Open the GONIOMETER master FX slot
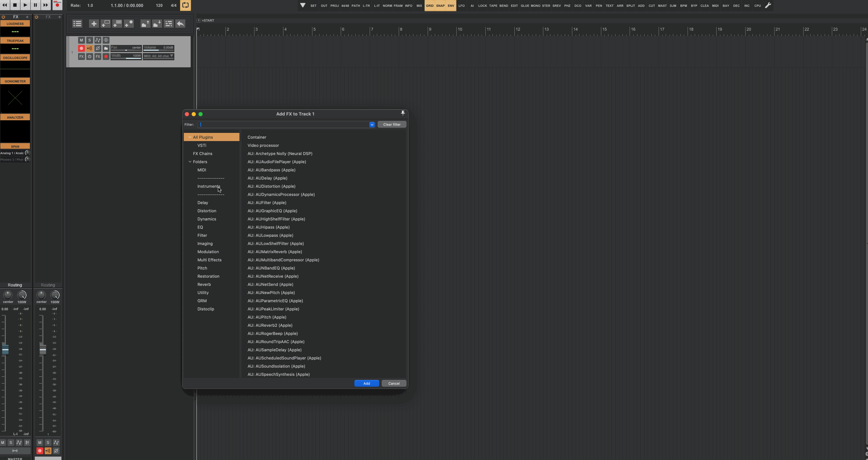The height and width of the screenshot is (460, 868). pyautogui.click(x=15, y=81)
